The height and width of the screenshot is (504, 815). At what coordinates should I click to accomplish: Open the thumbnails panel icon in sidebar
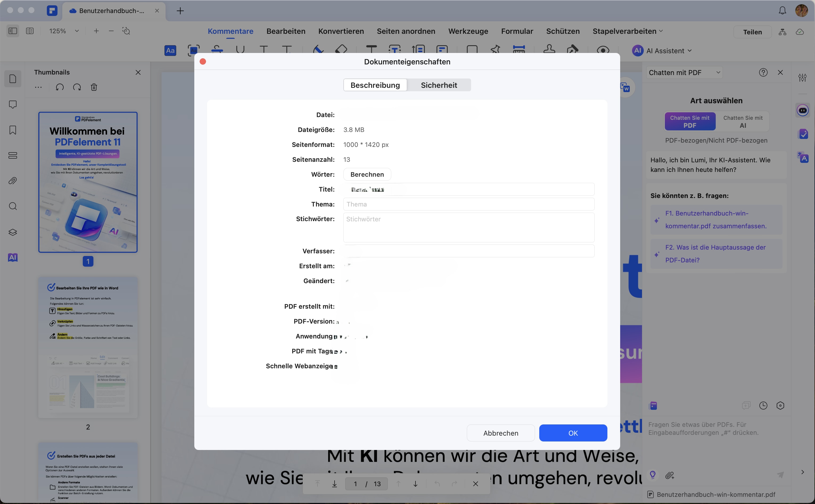(13, 79)
